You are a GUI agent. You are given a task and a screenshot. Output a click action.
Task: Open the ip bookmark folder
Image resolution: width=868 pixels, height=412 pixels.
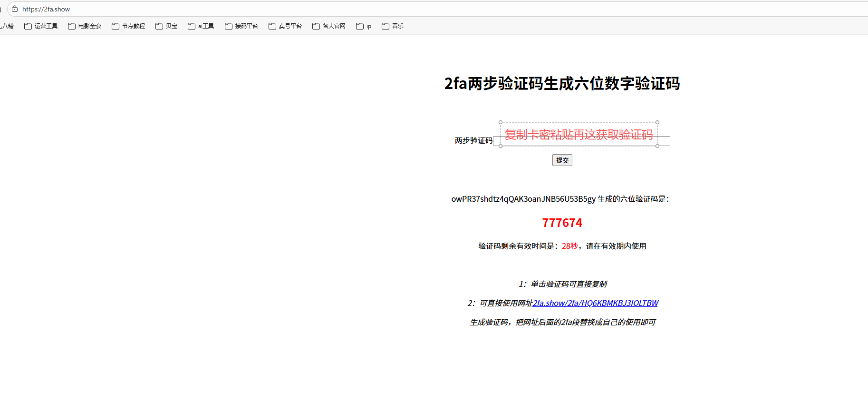tap(364, 26)
